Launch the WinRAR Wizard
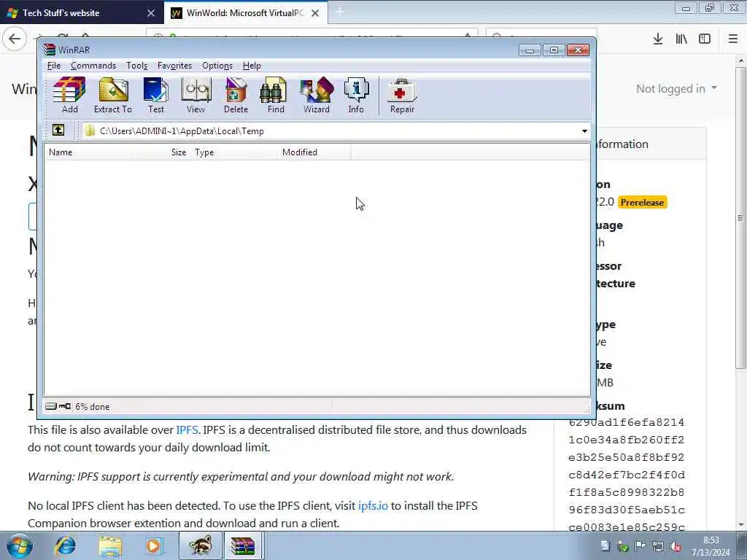 click(317, 96)
